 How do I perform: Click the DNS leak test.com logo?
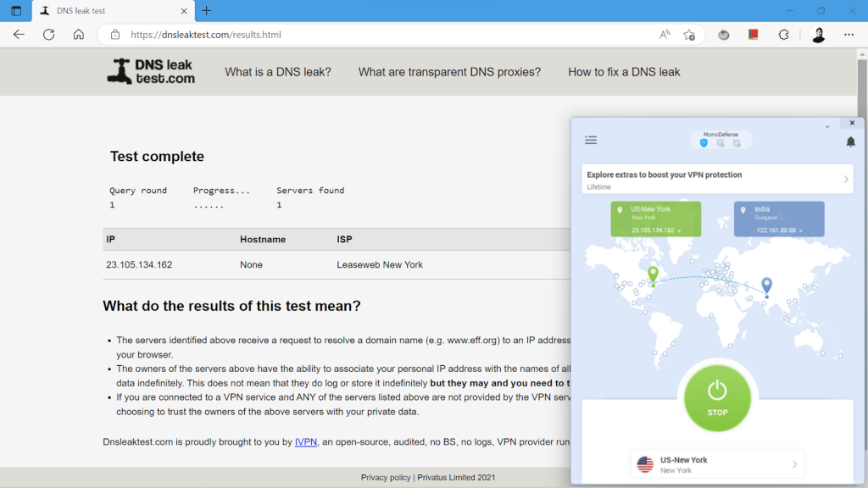point(151,71)
